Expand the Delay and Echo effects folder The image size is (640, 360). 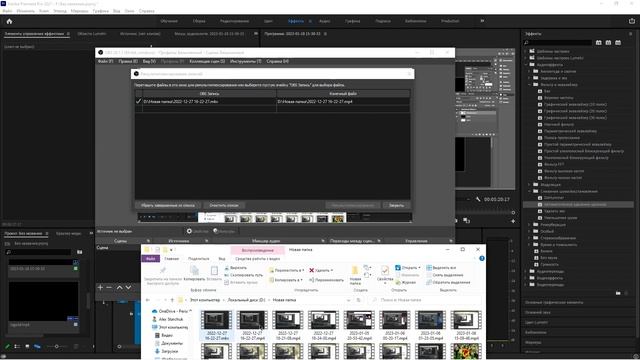click(529, 78)
